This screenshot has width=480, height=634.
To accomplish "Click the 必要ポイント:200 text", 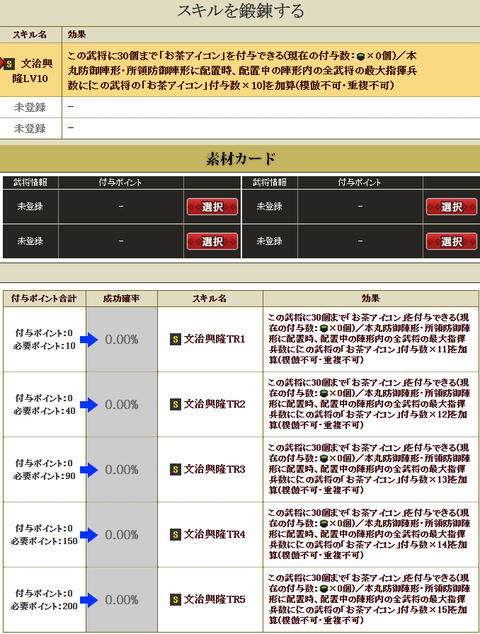I will [44, 607].
